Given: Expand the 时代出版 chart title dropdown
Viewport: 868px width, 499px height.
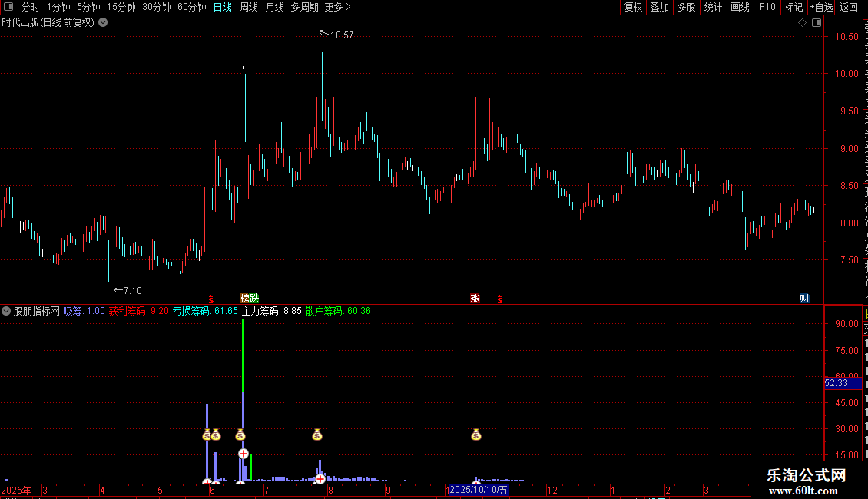Looking at the screenshot, I should click(103, 23).
